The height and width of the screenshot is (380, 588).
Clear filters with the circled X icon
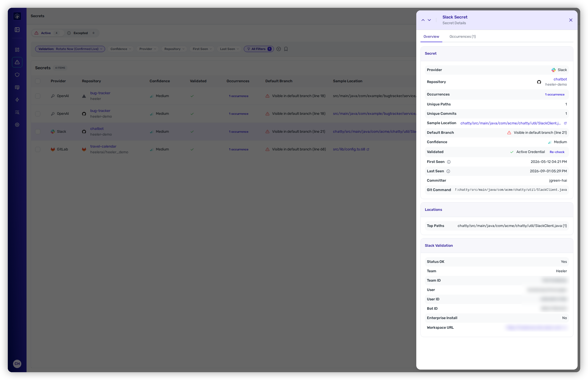(x=279, y=49)
